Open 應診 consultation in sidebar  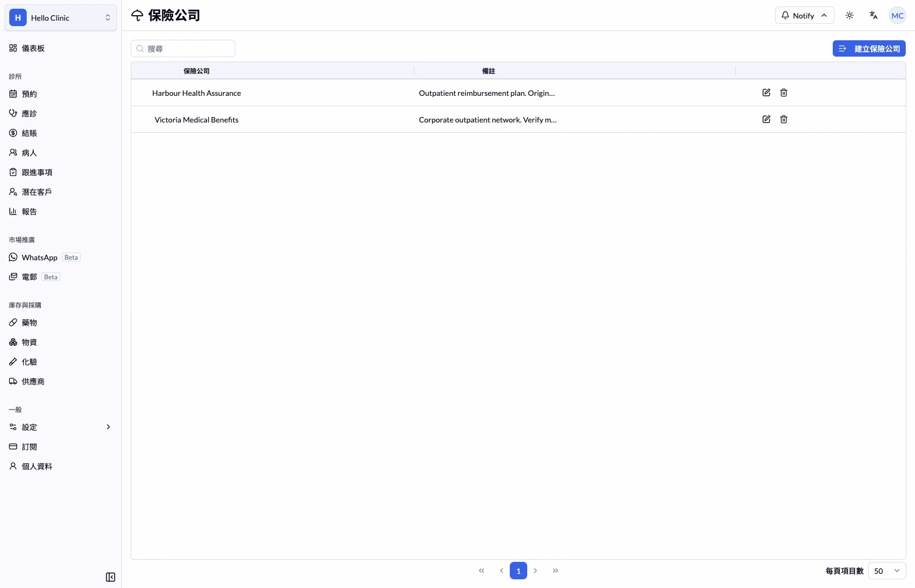pyautogui.click(x=60, y=113)
